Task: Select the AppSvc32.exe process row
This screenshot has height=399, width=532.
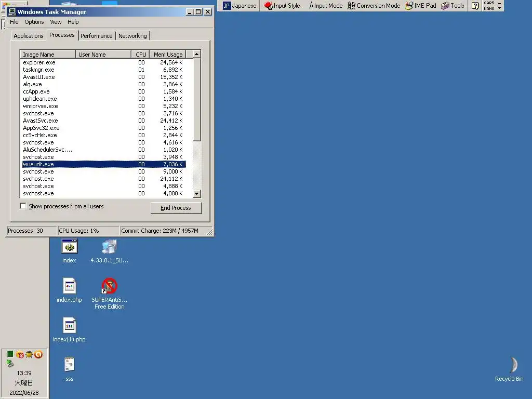Action: click(104, 128)
